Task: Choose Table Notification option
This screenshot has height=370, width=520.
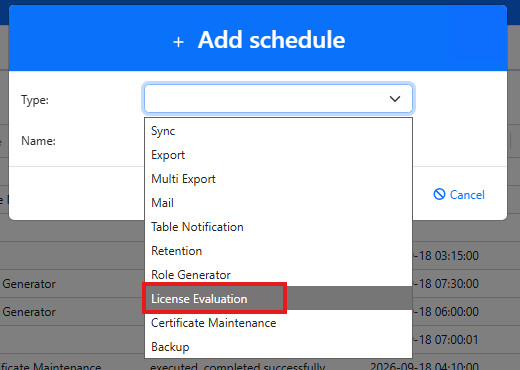Action: tap(278, 227)
